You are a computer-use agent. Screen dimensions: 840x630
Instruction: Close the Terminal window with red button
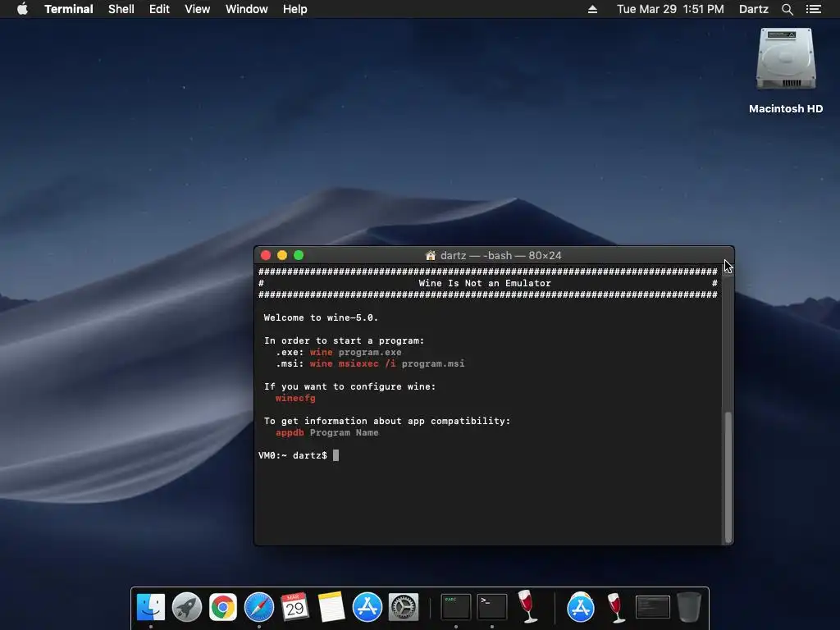(x=266, y=256)
